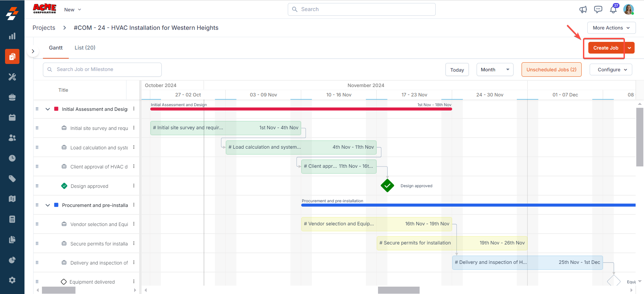Open the dashboard bar chart sidebar icon
Screen dimensions: 644x294
pos(12,36)
